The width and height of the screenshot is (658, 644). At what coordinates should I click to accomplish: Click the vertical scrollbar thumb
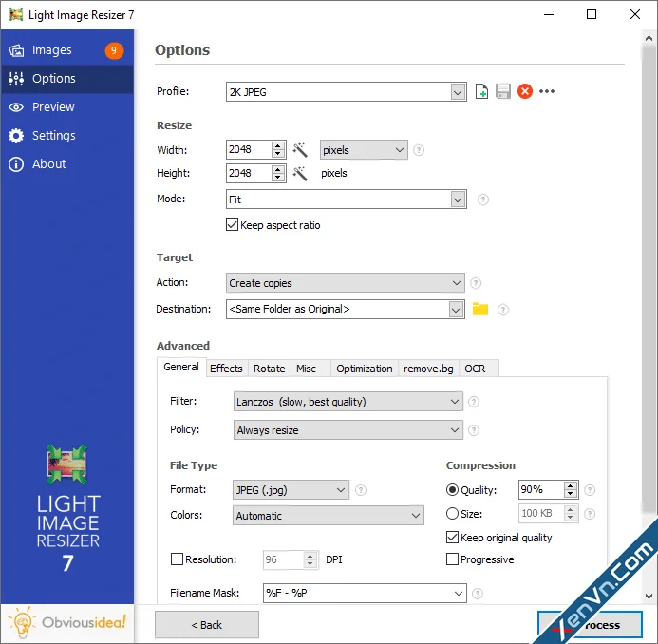tap(649, 279)
